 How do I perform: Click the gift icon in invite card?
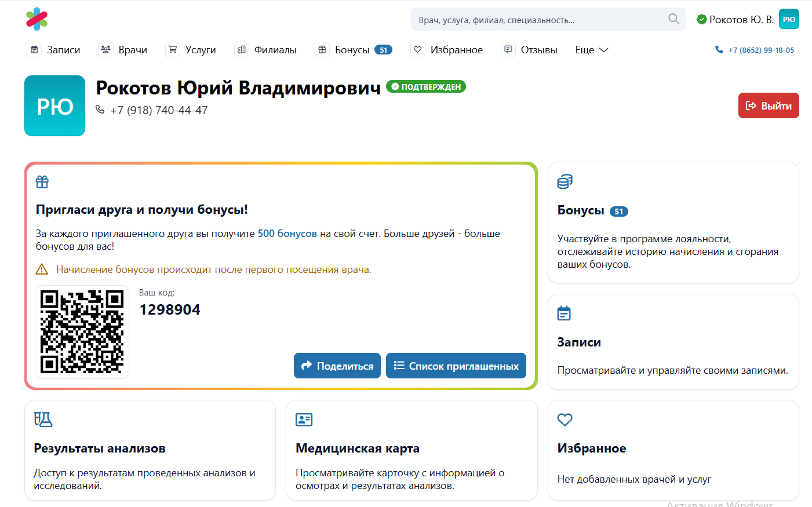42,182
